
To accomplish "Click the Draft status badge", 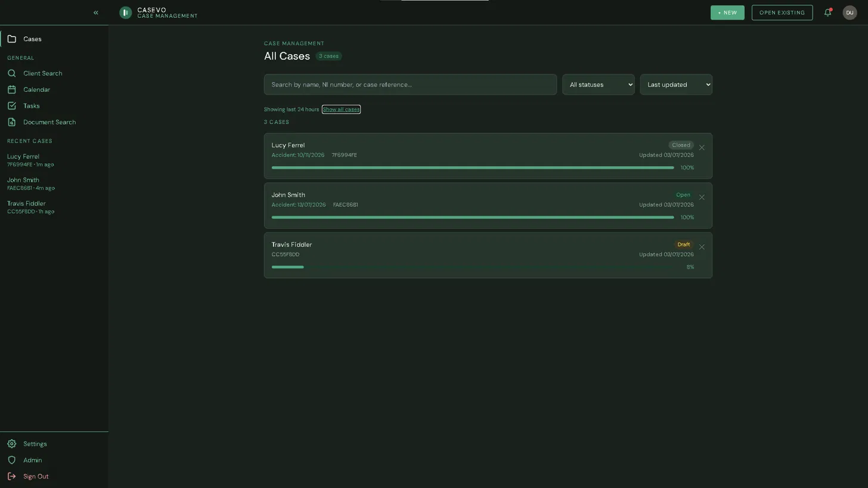I will [684, 245].
